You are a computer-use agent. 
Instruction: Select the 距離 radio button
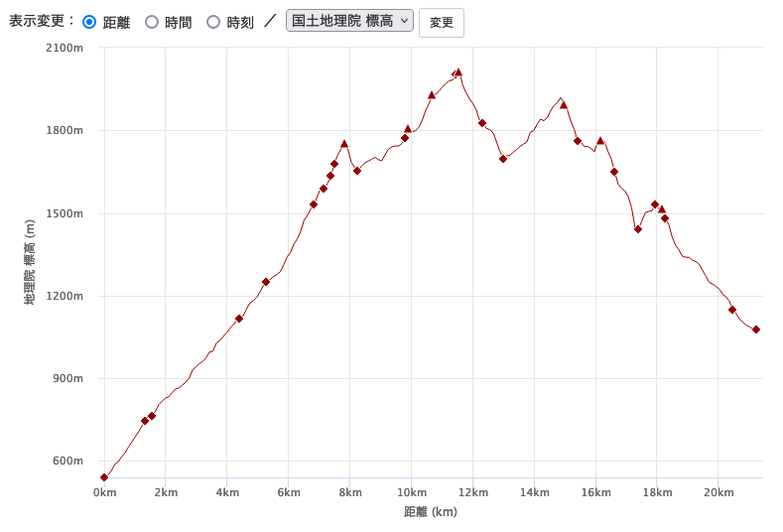click(x=89, y=22)
